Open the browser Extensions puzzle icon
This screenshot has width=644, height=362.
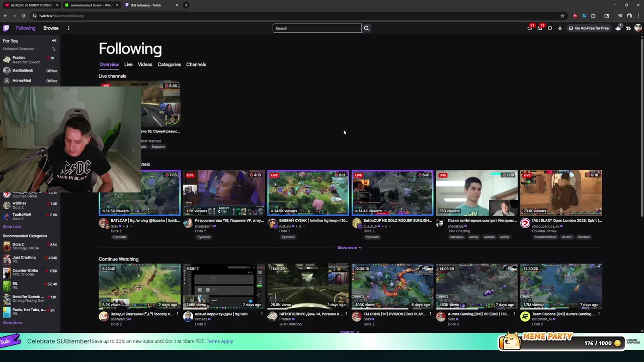pyautogui.click(x=593, y=16)
